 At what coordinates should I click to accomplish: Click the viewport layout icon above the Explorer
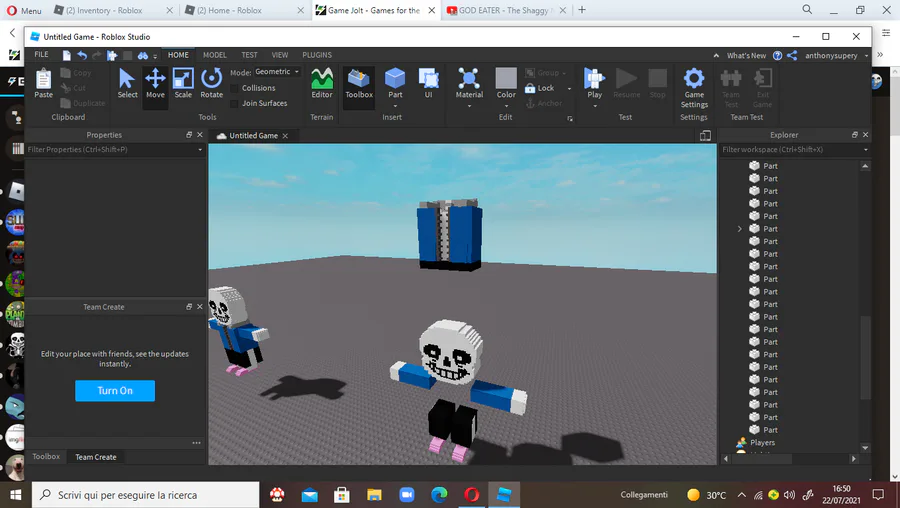click(705, 135)
